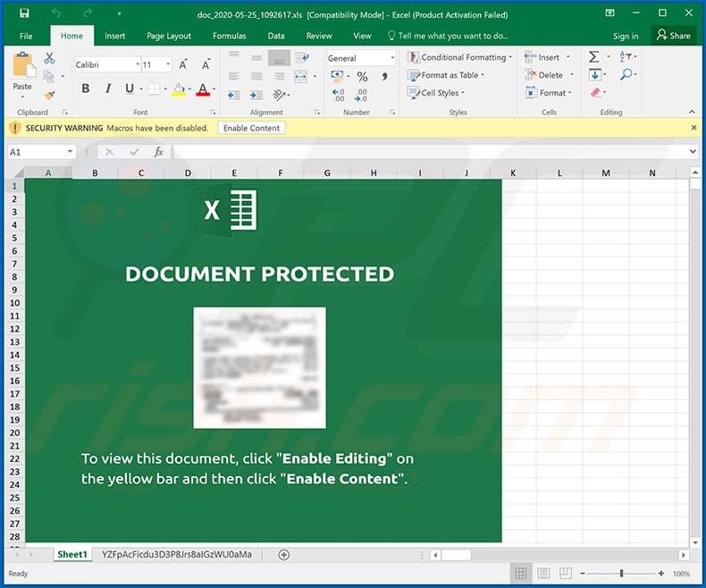706x588 pixels.
Task: Click Sign in
Action: click(x=626, y=36)
